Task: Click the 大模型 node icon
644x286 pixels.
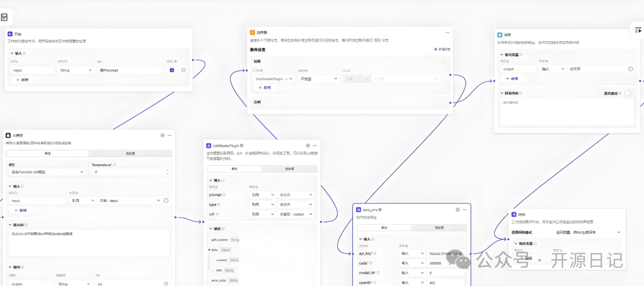Action: pos(8,135)
